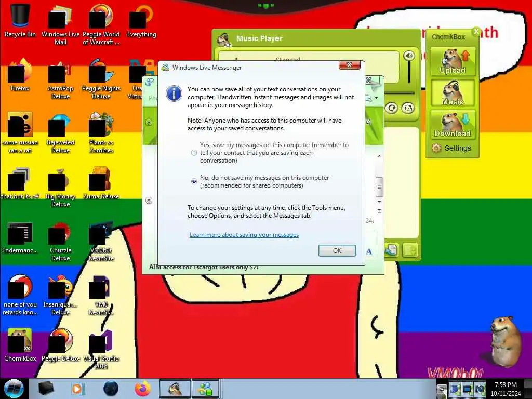Show hidden system tray icons
The width and height of the screenshot is (532, 399).
point(441,390)
